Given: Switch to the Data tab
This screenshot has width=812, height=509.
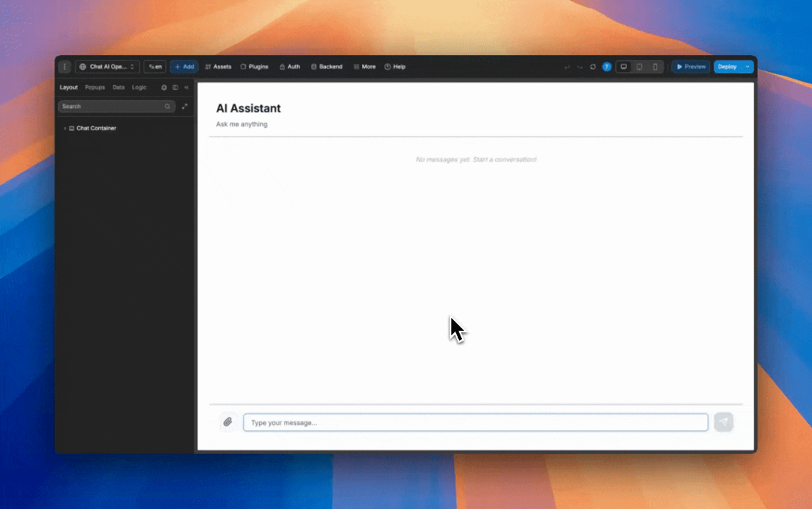Looking at the screenshot, I should [x=119, y=88].
